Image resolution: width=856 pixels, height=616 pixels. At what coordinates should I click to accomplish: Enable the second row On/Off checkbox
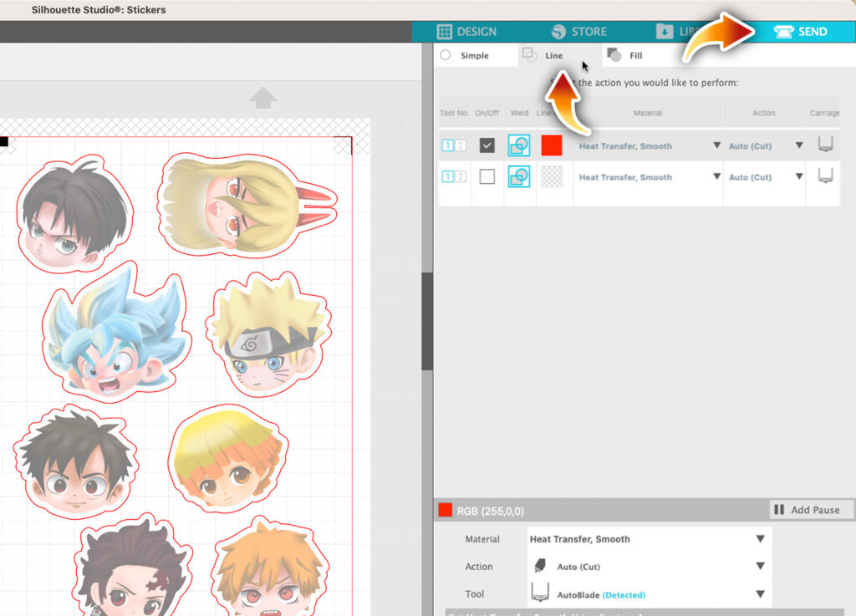487,177
